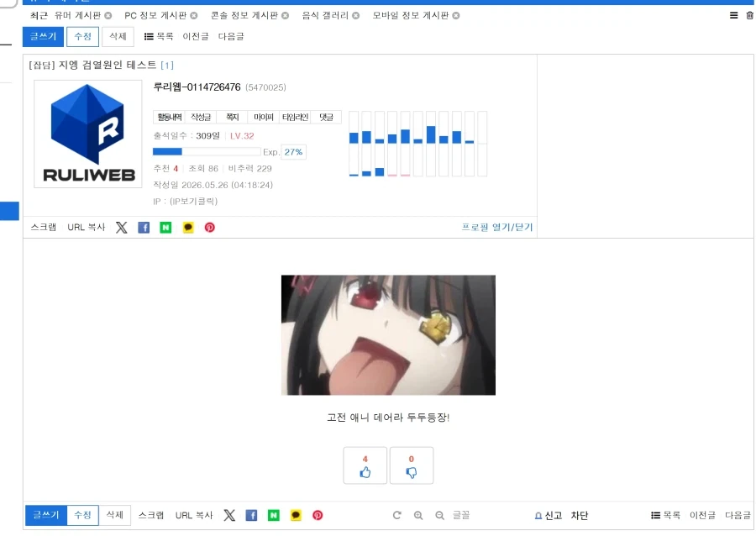Click the trash icon to clear recents
The height and width of the screenshot is (536, 756).
[749, 15]
